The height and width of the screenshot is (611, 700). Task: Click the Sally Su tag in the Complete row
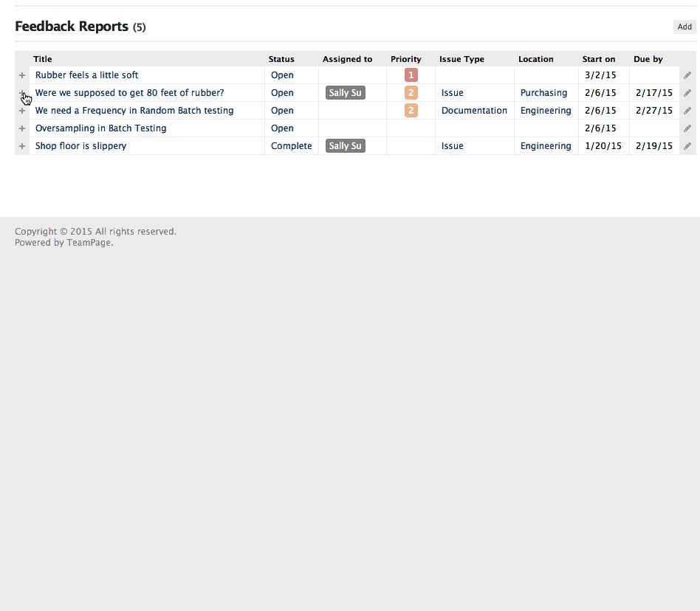(x=346, y=146)
